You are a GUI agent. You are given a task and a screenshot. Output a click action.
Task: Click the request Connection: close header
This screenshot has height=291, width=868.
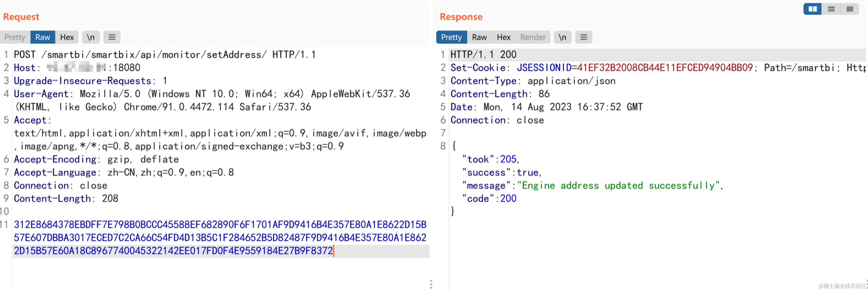[61, 185]
